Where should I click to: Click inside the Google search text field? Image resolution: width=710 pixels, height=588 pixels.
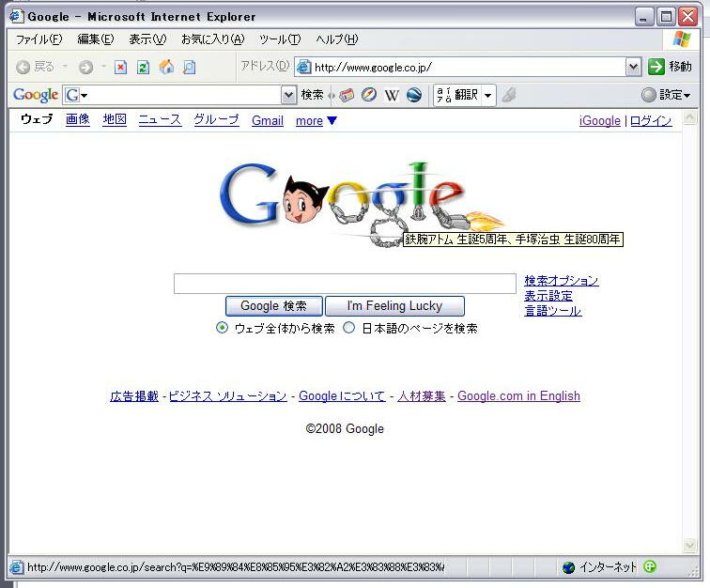(345, 284)
